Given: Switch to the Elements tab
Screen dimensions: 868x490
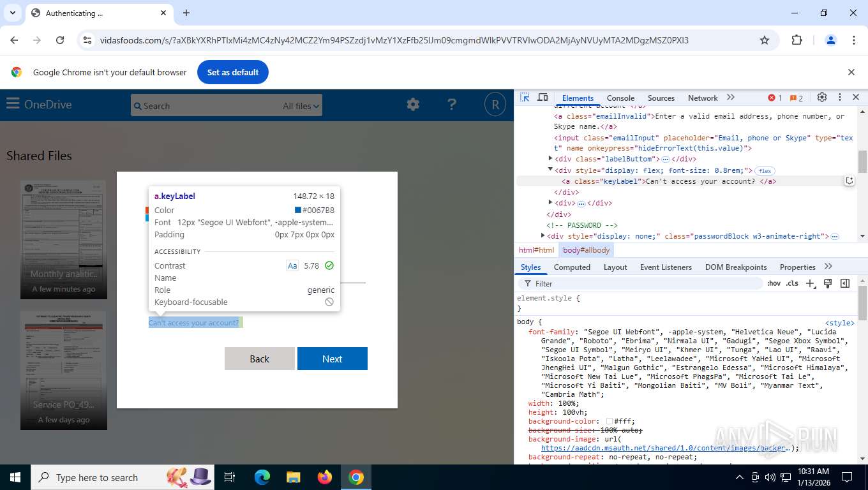Looking at the screenshot, I should click(578, 98).
